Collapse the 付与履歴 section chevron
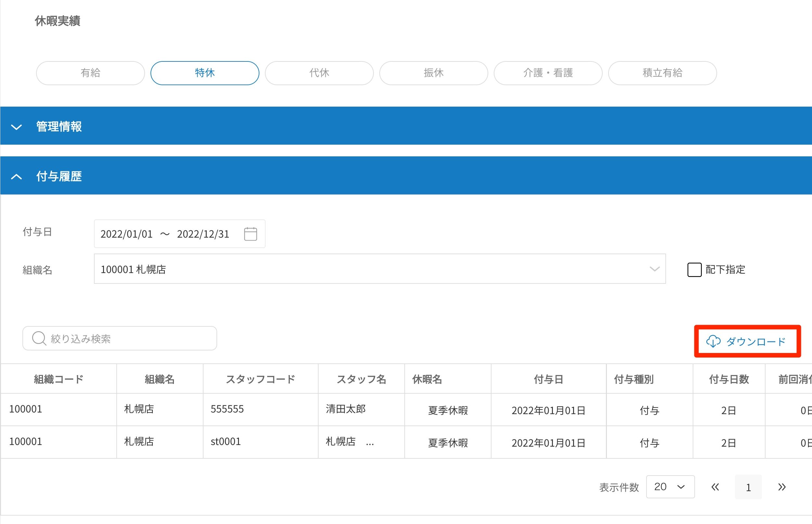This screenshot has width=812, height=524. pyautogui.click(x=16, y=177)
